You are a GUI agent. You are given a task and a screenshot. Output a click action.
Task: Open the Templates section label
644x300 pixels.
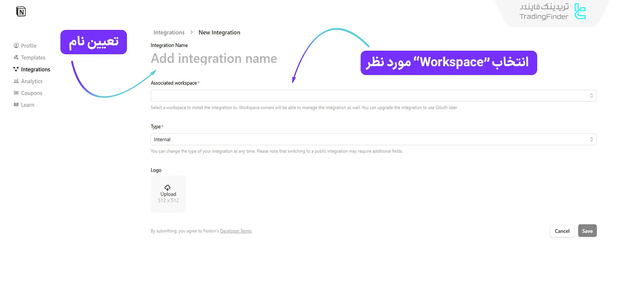[33, 57]
